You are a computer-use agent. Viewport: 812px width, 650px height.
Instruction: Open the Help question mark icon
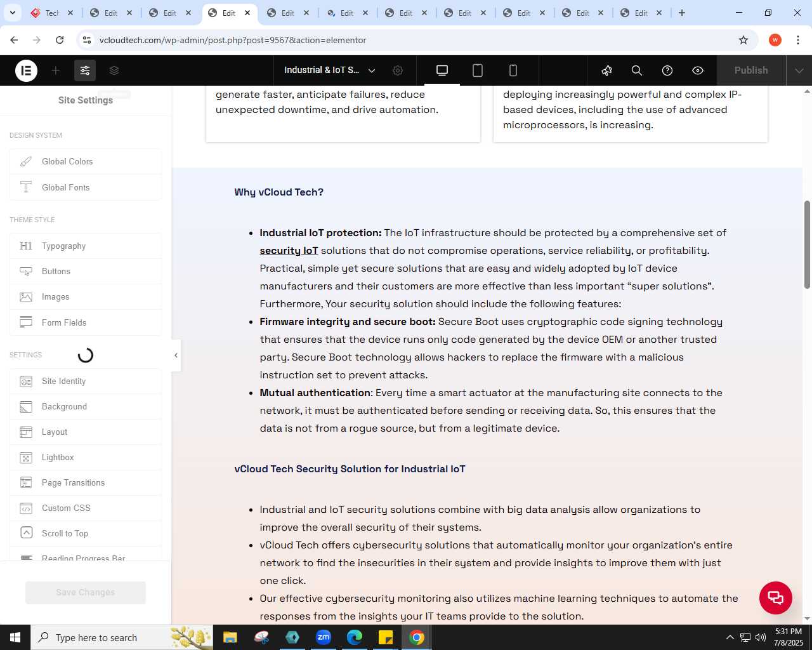click(x=667, y=70)
